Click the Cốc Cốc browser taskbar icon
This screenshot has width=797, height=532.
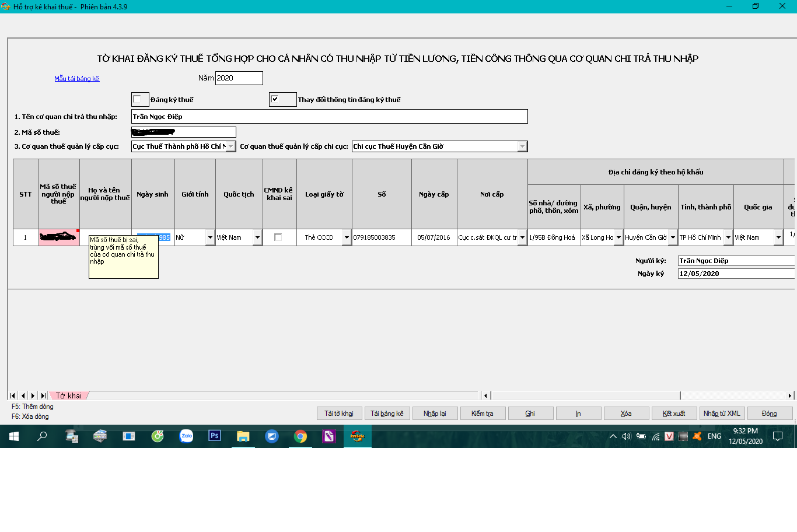tap(158, 436)
